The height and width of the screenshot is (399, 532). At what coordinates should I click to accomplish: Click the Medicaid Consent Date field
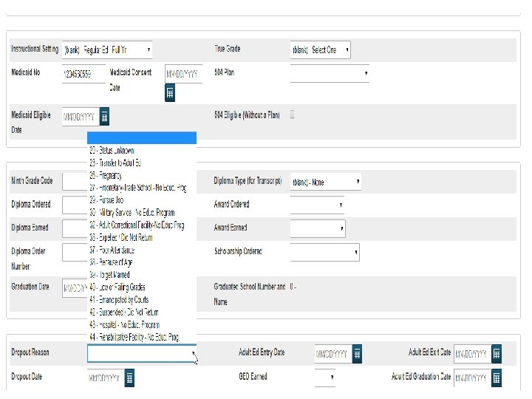tap(183, 74)
